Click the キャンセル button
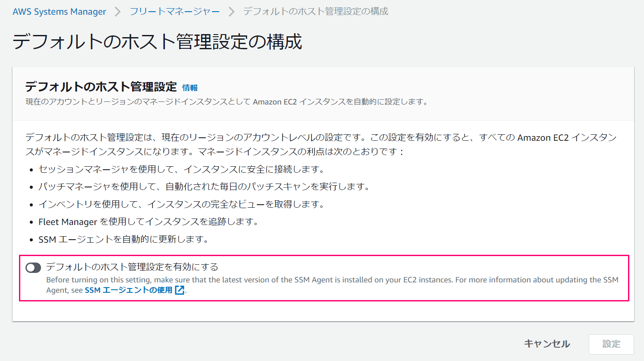The height and width of the screenshot is (361, 644). (547, 344)
